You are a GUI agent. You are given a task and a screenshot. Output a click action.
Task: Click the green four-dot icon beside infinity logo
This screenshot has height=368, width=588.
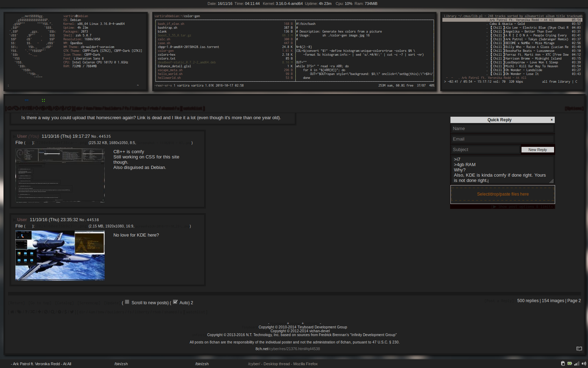coord(43,100)
